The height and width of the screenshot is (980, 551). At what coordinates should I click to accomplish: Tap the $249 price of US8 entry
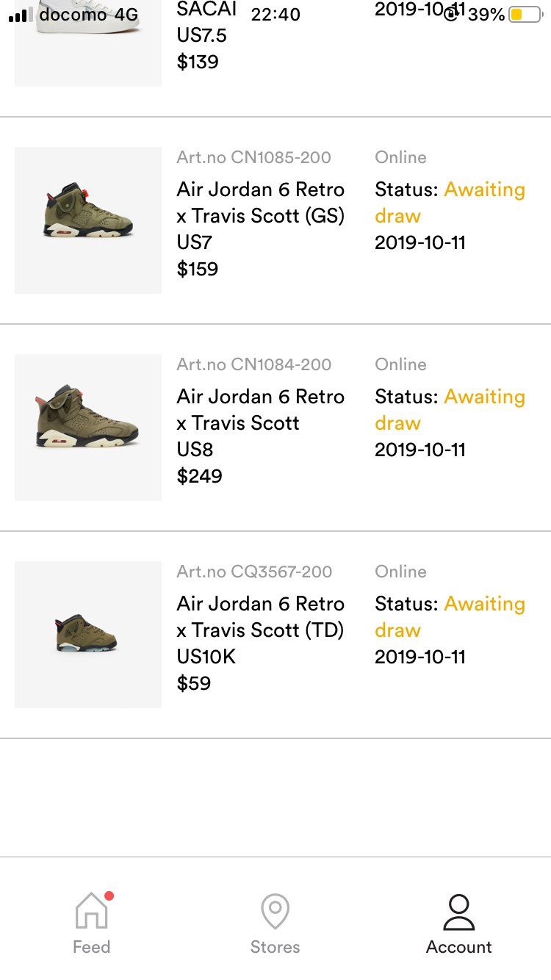(x=200, y=476)
